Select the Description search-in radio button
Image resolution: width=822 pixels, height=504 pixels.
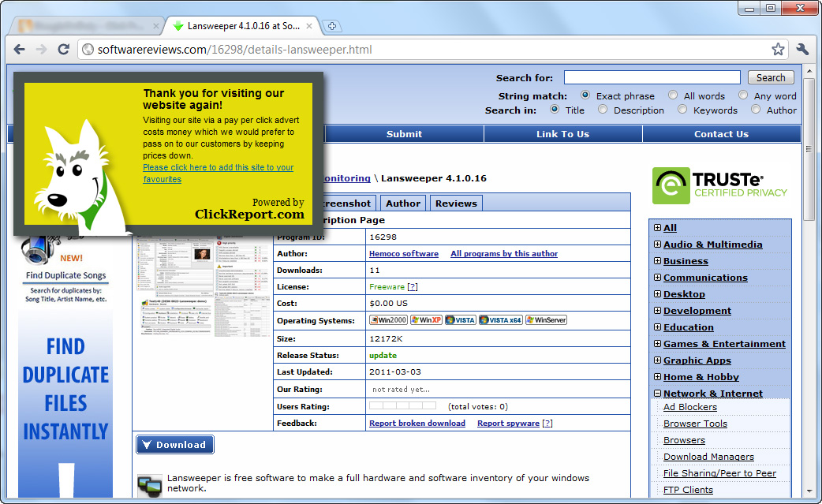tap(603, 110)
